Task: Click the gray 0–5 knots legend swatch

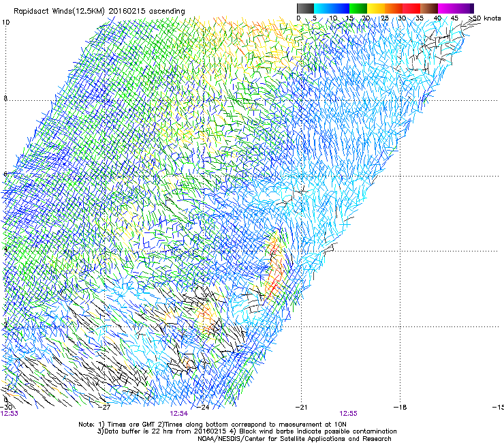Action: pos(305,8)
